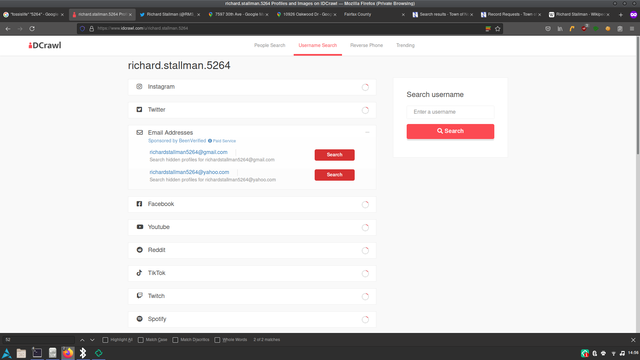Viewport: 640px width, 360px height.
Task: Click the Firefox taskbar icon
Action: click(68, 353)
